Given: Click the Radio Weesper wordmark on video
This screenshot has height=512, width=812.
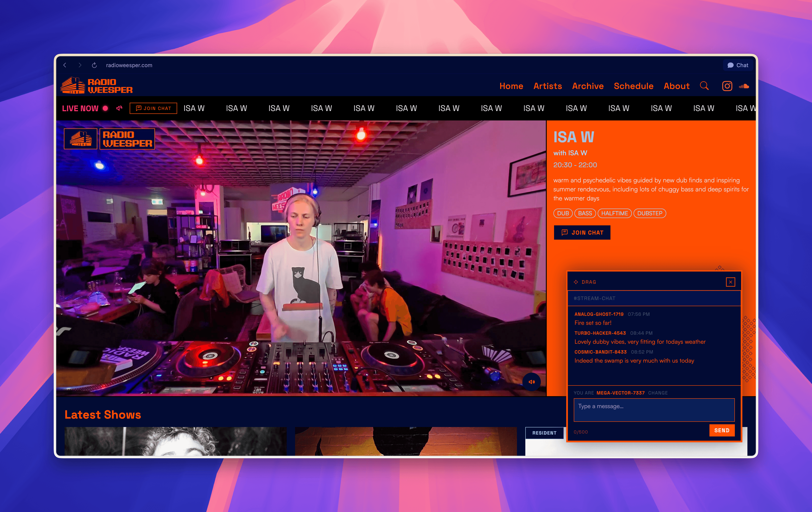Looking at the screenshot, I should tap(127, 139).
